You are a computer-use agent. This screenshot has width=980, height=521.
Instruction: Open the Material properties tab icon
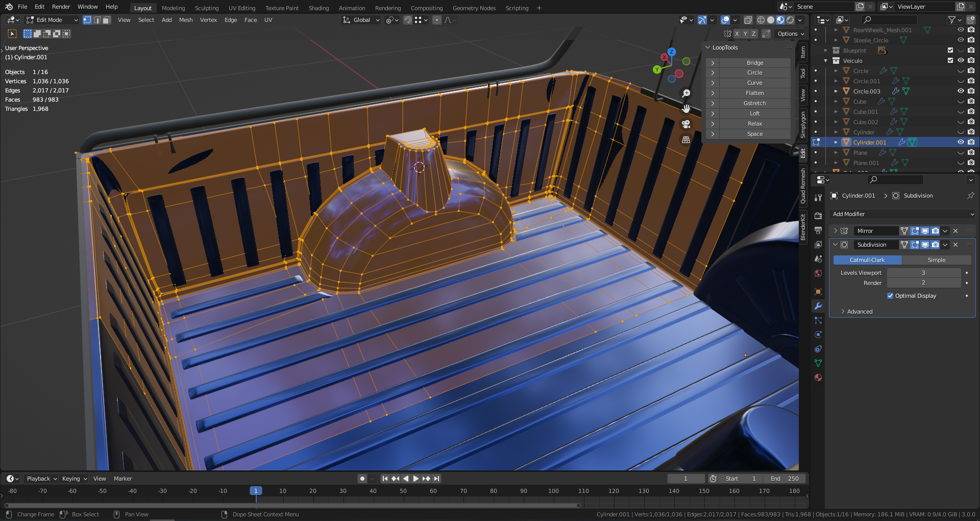coord(818,377)
